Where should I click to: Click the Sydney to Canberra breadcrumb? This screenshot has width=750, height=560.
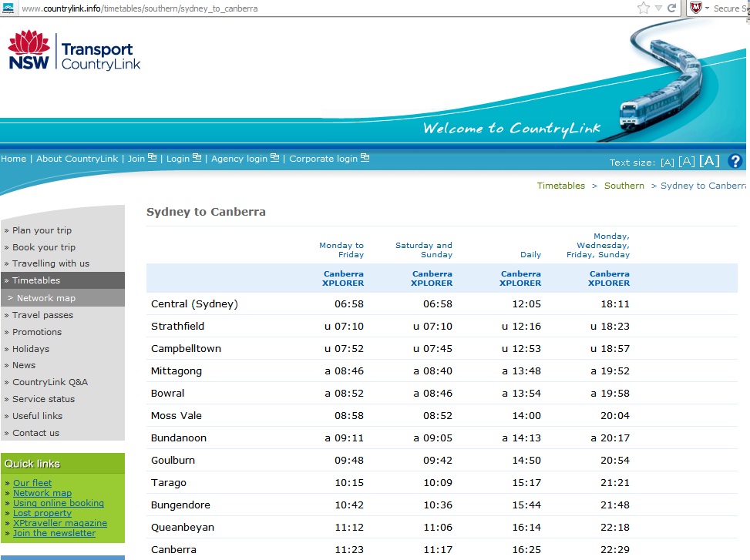[x=703, y=186]
